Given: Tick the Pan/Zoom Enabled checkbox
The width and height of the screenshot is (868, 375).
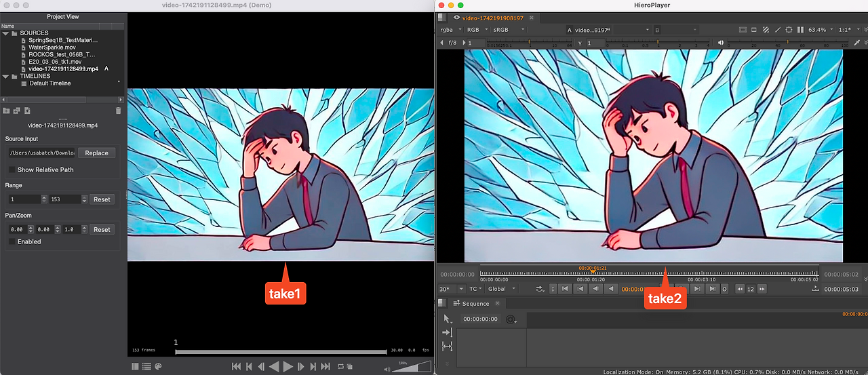Looking at the screenshot, I should point(12,241).
